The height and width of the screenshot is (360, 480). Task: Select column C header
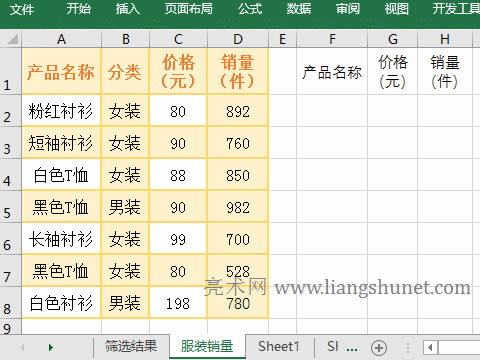(178, 39)
